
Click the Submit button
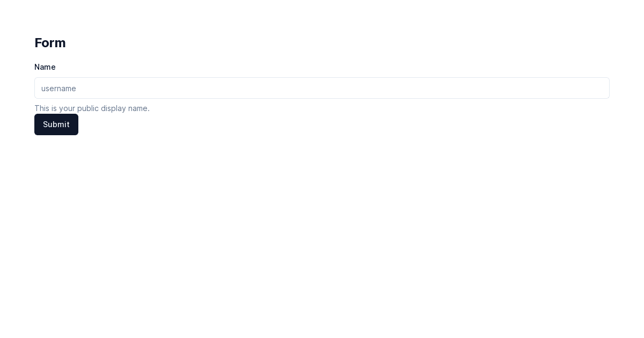(56, 124)
